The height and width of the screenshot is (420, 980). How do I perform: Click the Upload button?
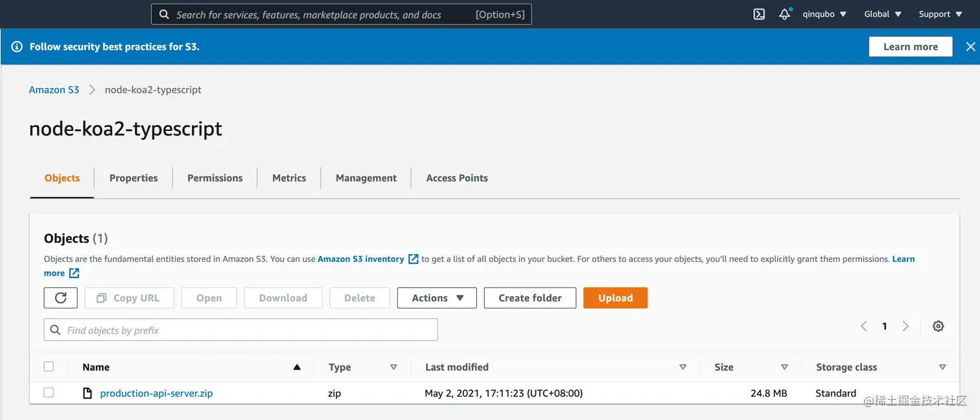tap(614, 297)
